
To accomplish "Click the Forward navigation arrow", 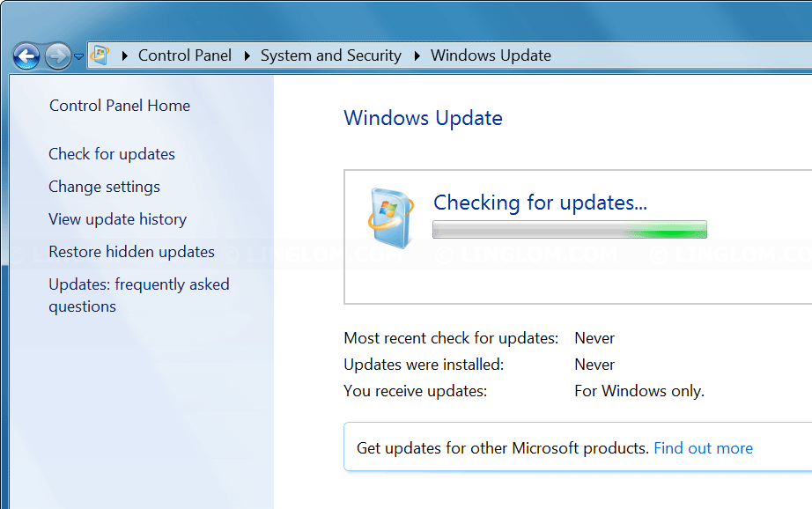I will tap(57, 56).
